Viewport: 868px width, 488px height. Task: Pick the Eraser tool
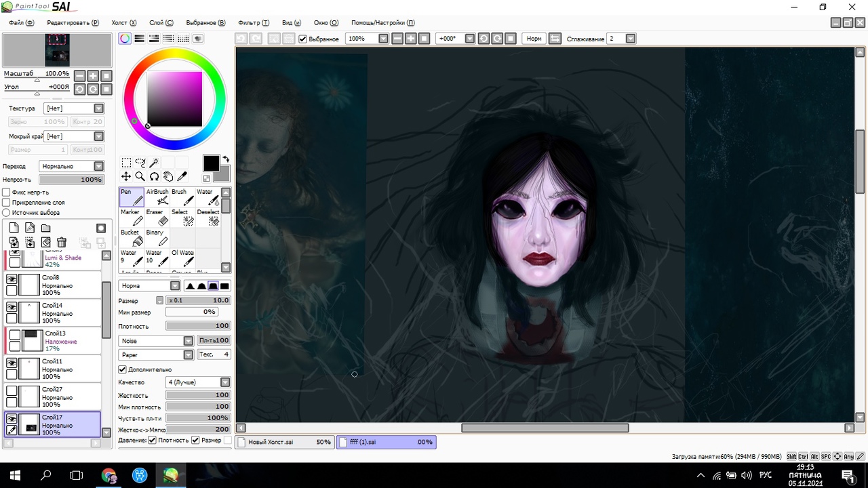tap(157, 217)
